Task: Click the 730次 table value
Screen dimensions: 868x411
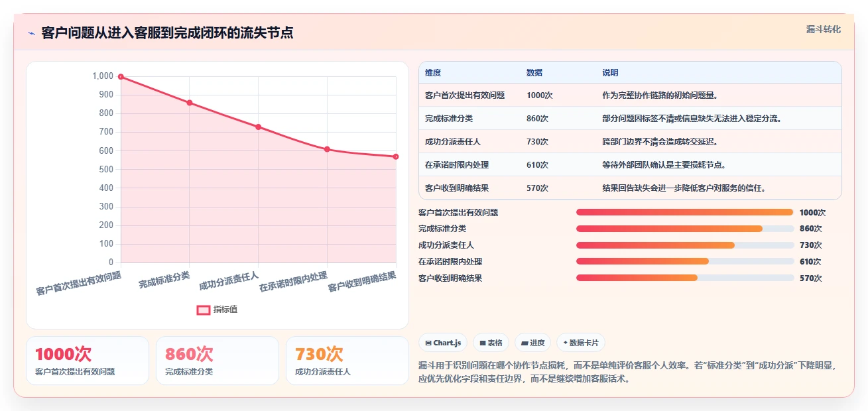Action: click(x=538, y=142)
